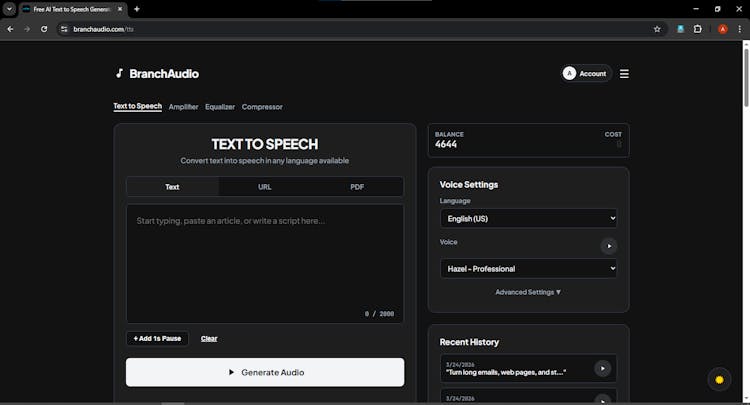Click into the script text area
The width and height of the screenshot is (750, 405).
[265, 260]
